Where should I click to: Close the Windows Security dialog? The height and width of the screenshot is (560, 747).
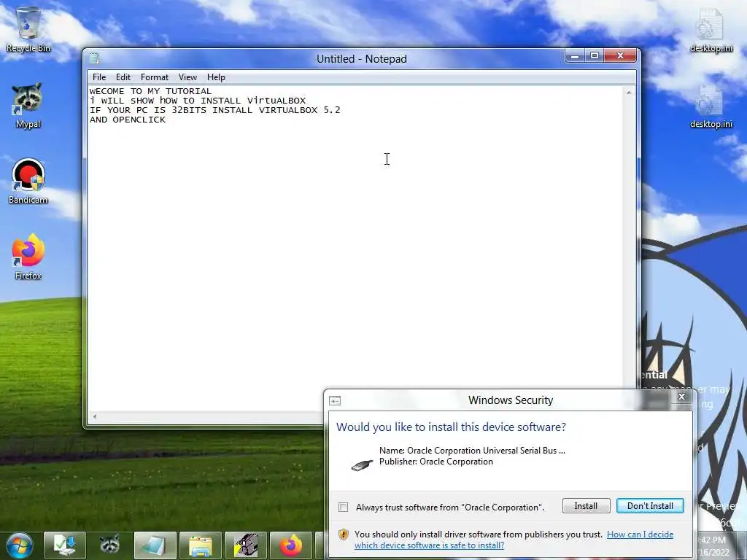(682, 397)
